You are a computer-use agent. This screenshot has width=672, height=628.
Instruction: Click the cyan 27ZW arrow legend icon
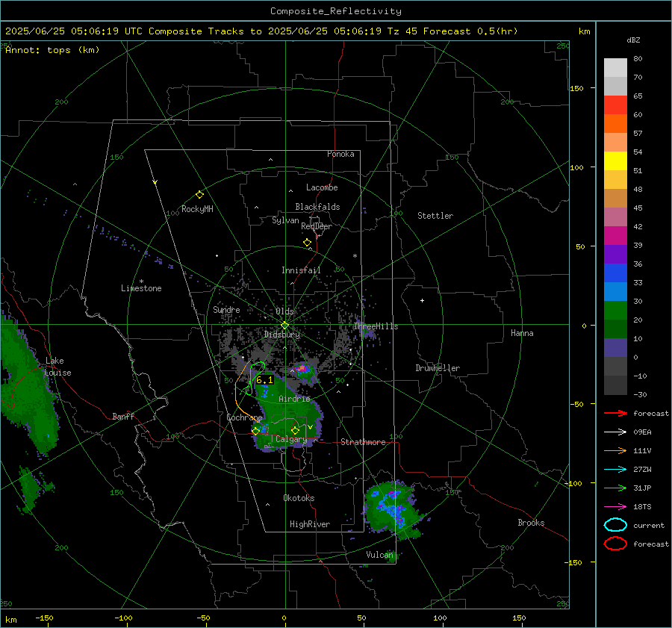coord(615,470)
